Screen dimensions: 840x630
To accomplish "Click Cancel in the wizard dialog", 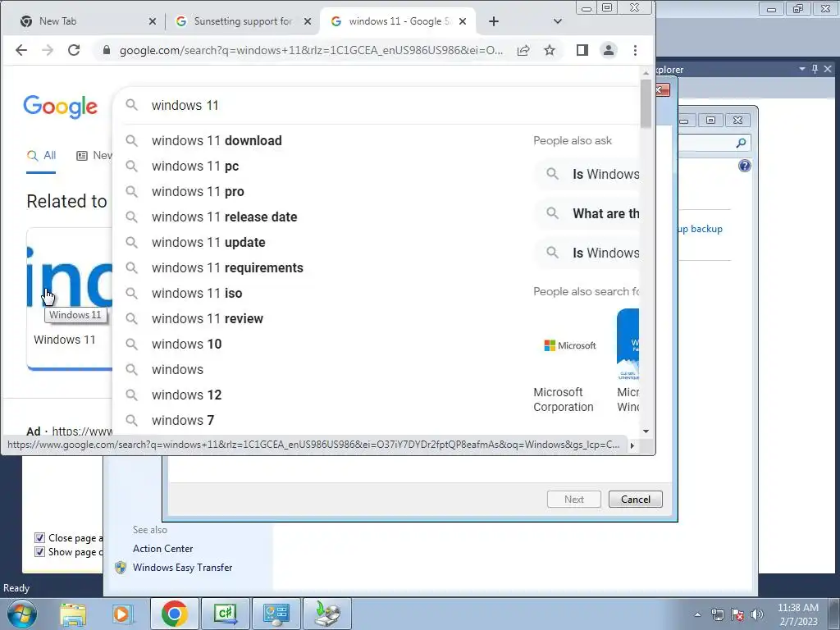I will [x=636, y=500].
